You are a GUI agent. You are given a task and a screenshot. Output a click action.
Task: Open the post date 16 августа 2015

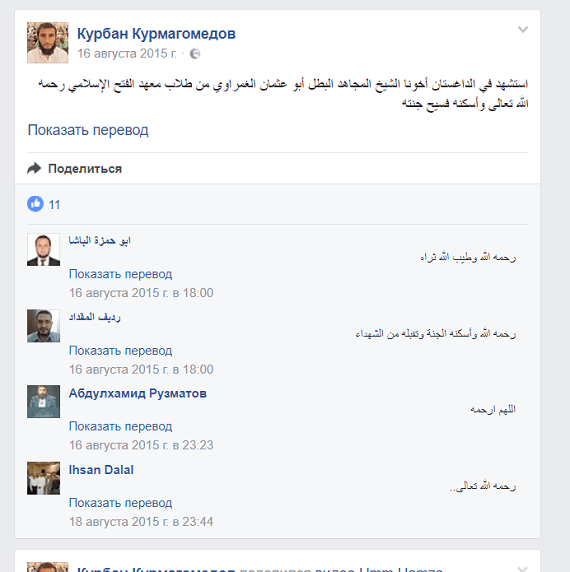tap(127, 54)
